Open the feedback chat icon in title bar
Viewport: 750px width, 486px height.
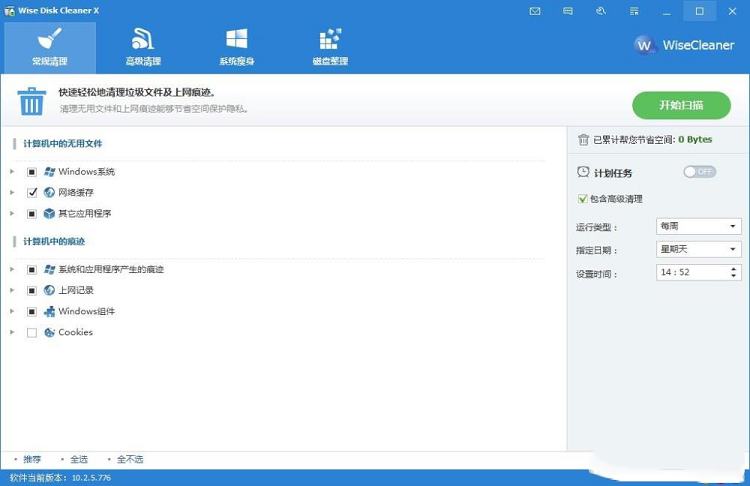568,11
